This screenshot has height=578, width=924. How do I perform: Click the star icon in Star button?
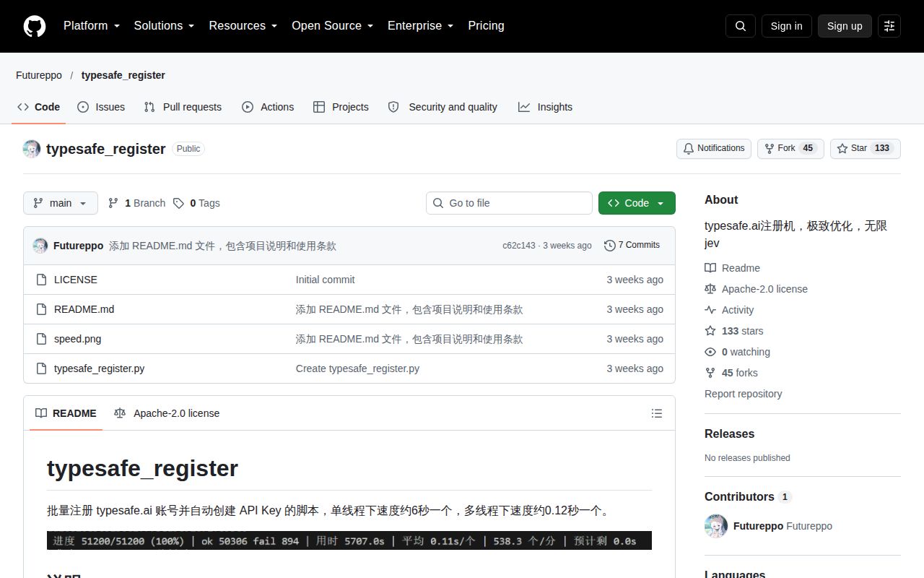pyautogui.click(x=842, y=148)
